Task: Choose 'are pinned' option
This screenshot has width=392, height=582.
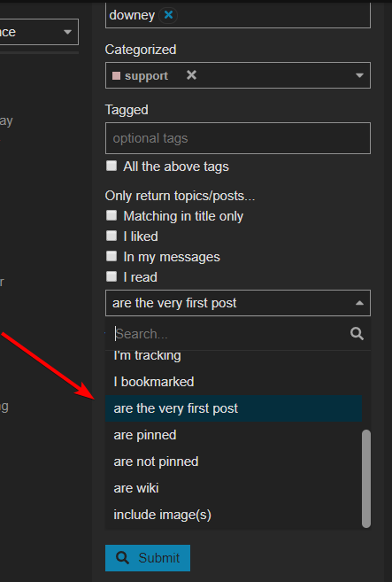Action: pos(234,435)
